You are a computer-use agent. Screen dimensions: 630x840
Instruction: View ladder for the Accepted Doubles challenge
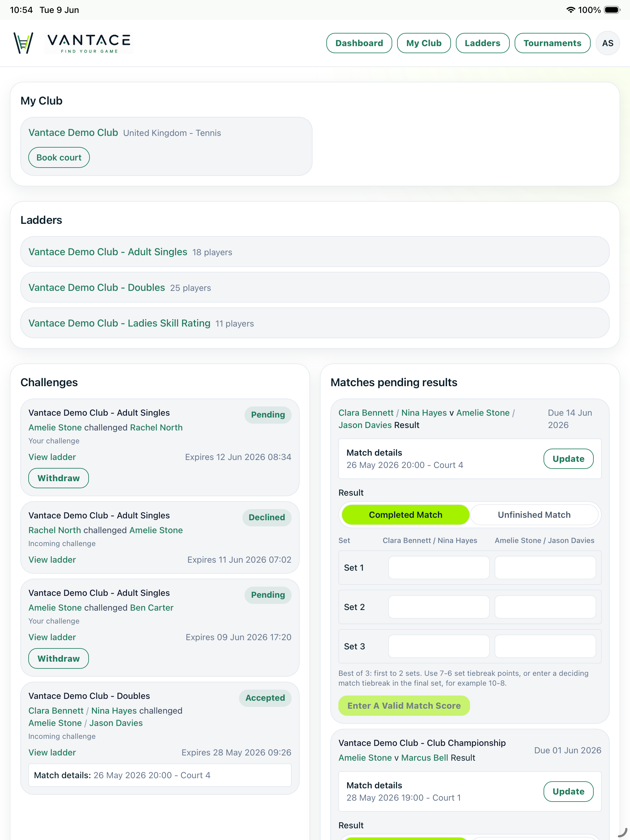(x=52, y=753)
